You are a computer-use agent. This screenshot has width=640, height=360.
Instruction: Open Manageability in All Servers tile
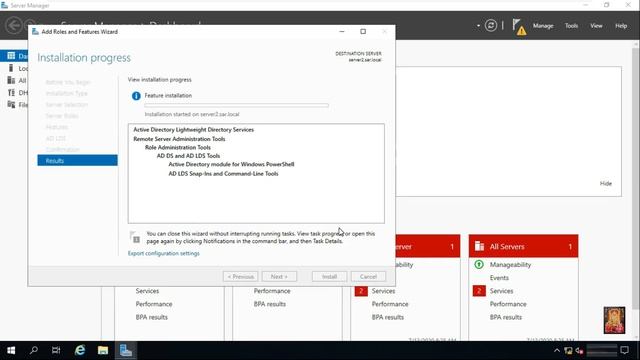[x=510, y=265]
